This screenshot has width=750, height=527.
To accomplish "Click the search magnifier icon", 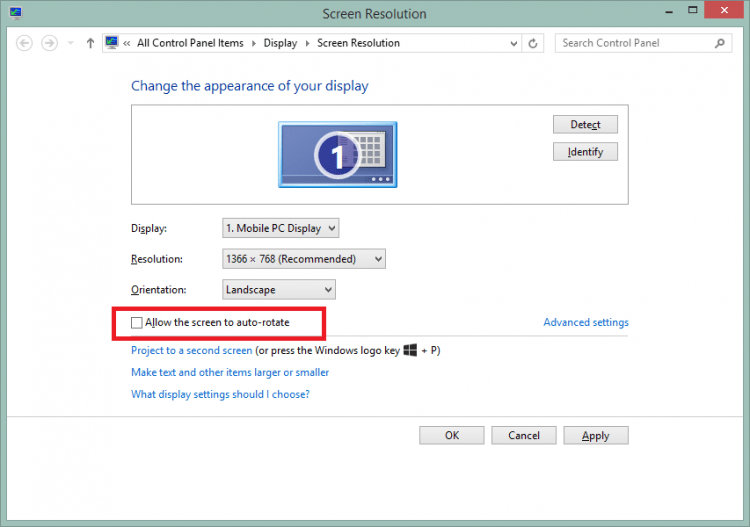I will 719,43.
